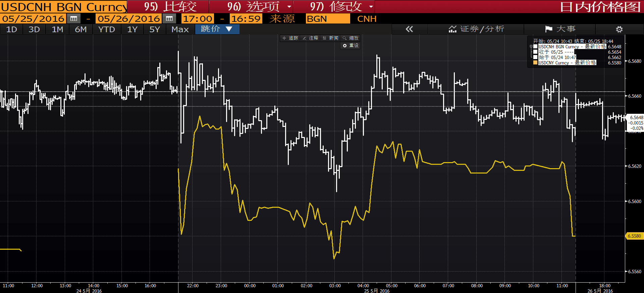Click the 95) 比较 compare menu
This screenshot has height=293, width=644.
[168, 6]
